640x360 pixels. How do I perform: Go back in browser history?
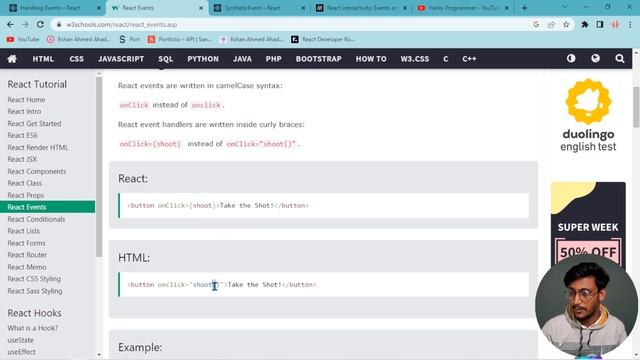coord(10,24)
